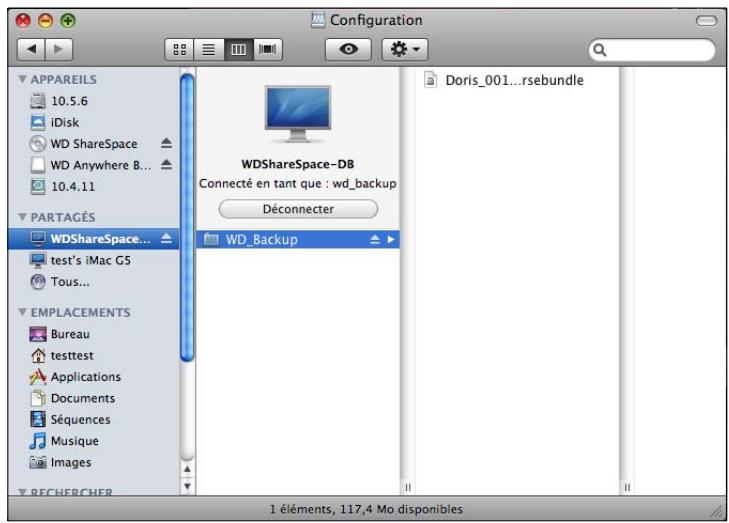Image resolution: width=729 pixels, height=523 pixels.
Task: Open Documents folder icon
Action: point(38,398)
